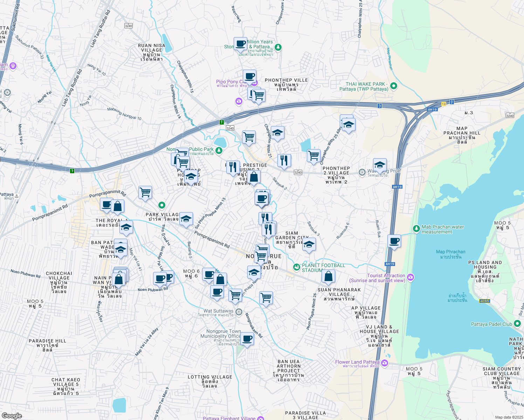
Task: Select green pin north of Park Village label
Action: click(161, 205)
